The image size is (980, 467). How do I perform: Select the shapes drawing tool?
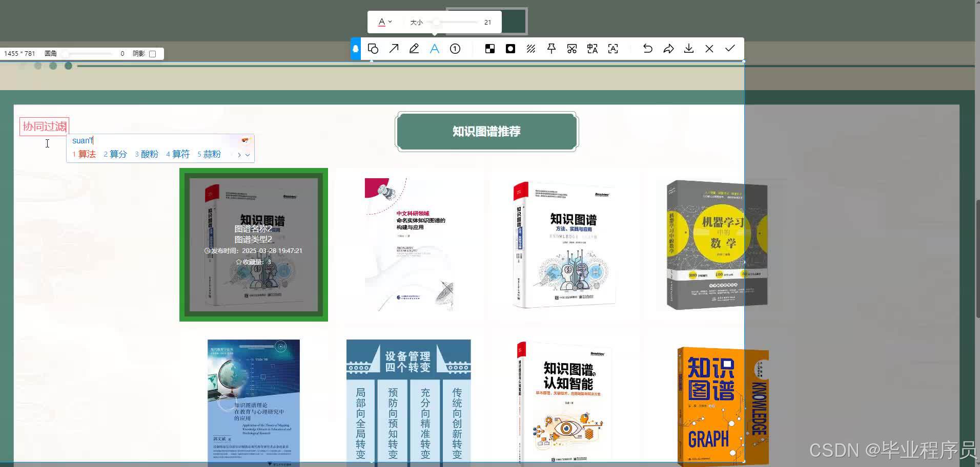(x=373, y=49)
